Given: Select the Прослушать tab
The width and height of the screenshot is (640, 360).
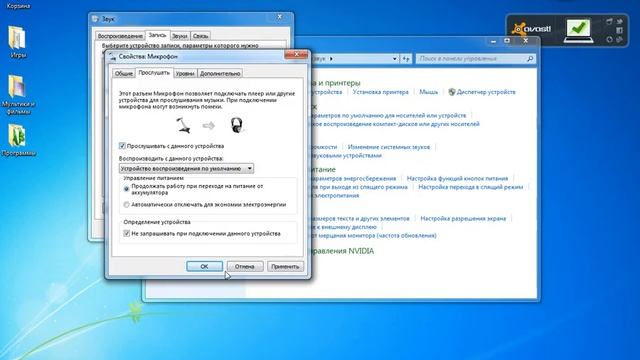Looking at the screenshot, I should point(154,73).
